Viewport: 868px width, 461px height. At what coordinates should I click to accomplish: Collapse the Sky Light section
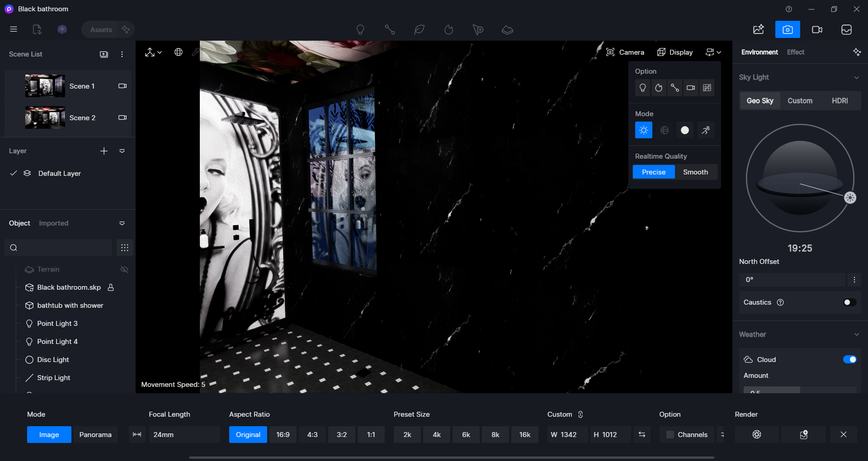click(856, 78)
